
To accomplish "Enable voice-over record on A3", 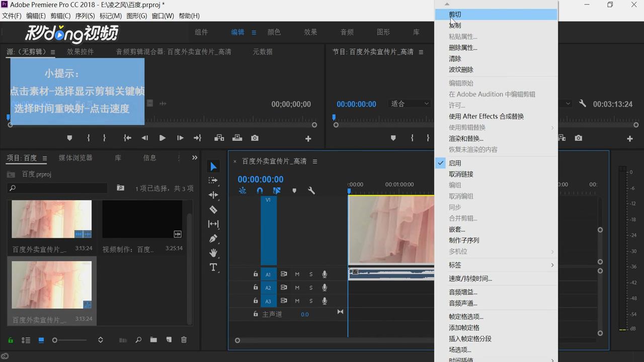I will point(325,301).
